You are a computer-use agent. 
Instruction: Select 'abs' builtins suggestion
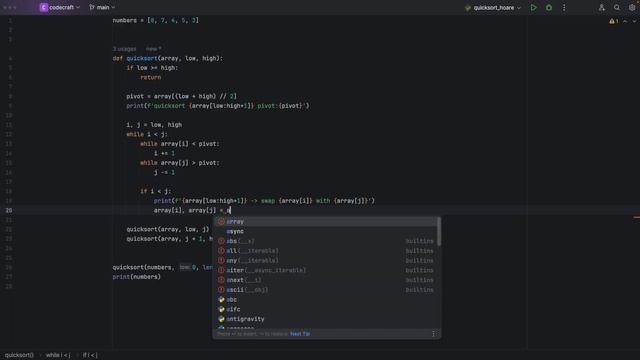point(325,241)
